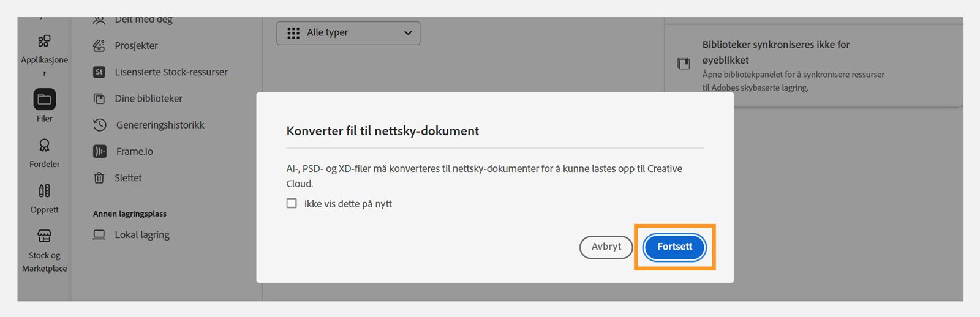Open Stock og Marketplace icon
Image resolution: width=980 pixels, height=317 pixels.
click(x=44, y=236)
